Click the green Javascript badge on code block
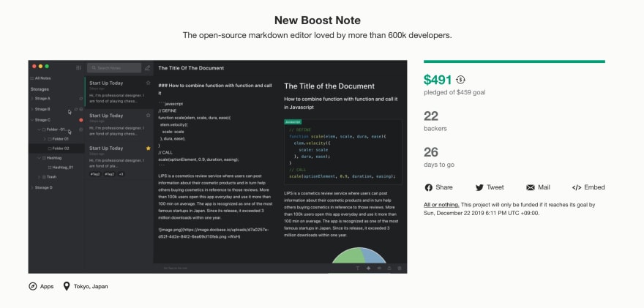Image resolution: width=644 pixels, height=308 pixels. pyautogui.click(x=293, y=122)
